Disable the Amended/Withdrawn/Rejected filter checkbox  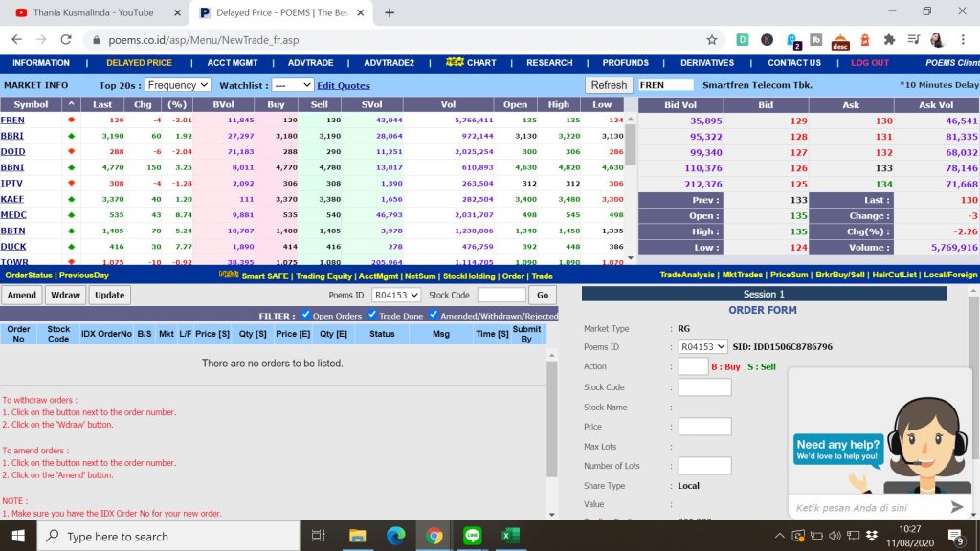click(434, 315)
